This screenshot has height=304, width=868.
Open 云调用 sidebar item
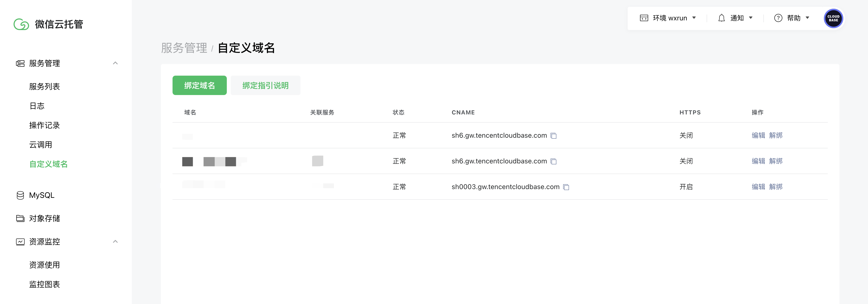click(40, 144)
